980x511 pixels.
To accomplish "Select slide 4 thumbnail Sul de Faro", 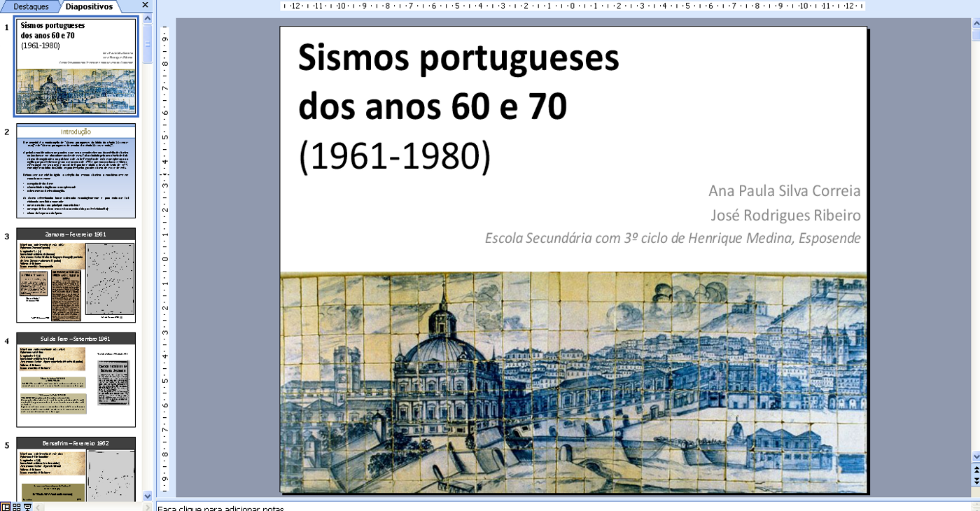I will [76, 380].
